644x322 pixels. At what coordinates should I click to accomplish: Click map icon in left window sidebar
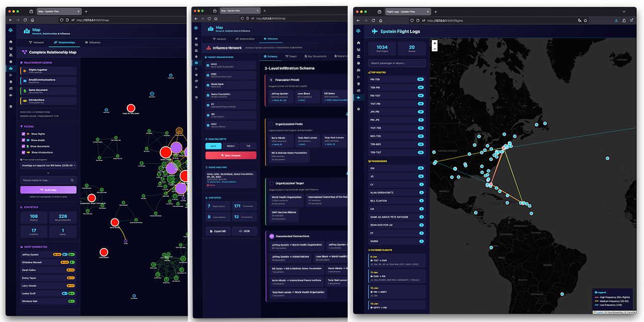[11, 68]
